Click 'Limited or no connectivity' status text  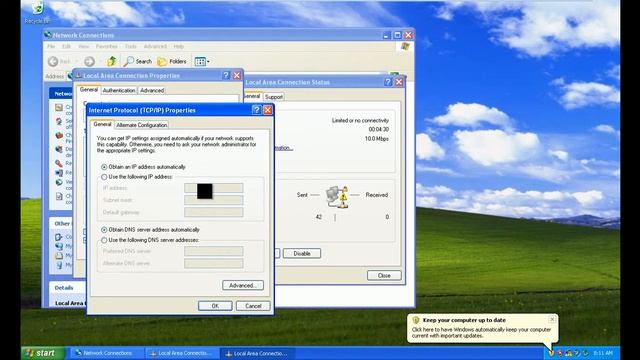click(360, 120)
